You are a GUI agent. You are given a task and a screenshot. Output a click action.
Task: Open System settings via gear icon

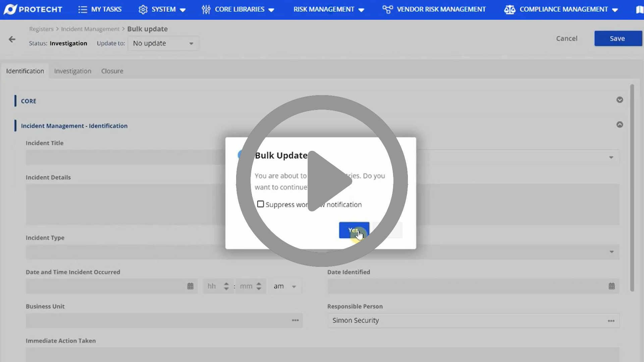pyautogui.click(x=143, y=9)
